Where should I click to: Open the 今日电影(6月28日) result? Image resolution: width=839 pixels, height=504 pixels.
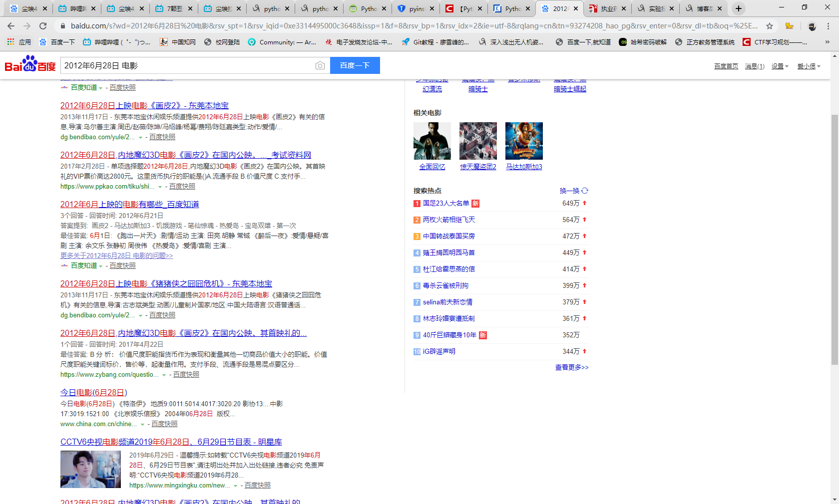pyautogui.click(x=94, y=393)
